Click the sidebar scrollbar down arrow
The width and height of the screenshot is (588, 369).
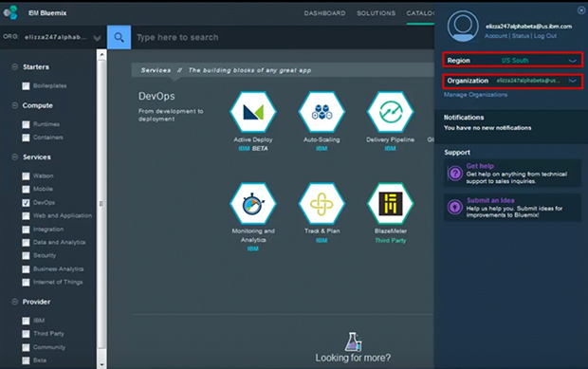101,364
